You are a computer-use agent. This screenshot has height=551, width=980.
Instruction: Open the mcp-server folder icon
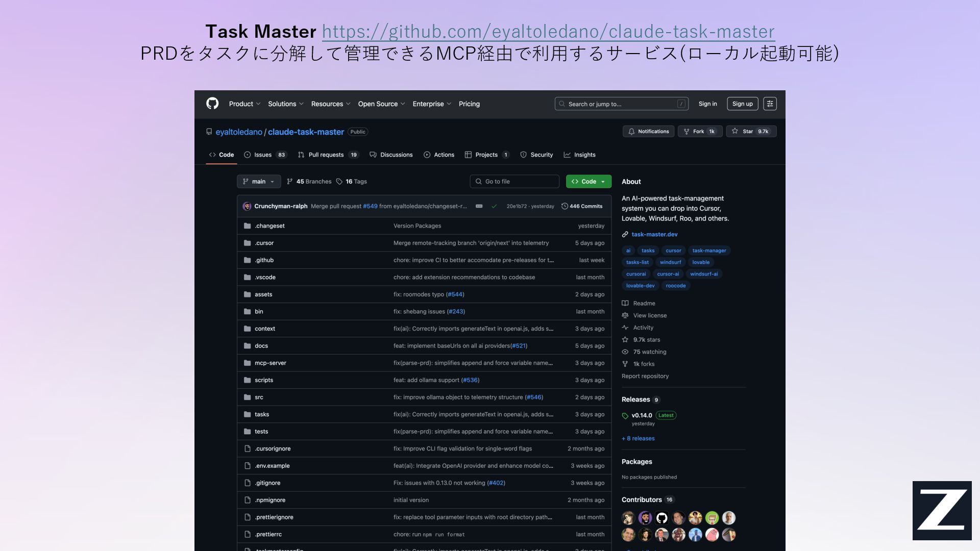[x=248, y=363]
